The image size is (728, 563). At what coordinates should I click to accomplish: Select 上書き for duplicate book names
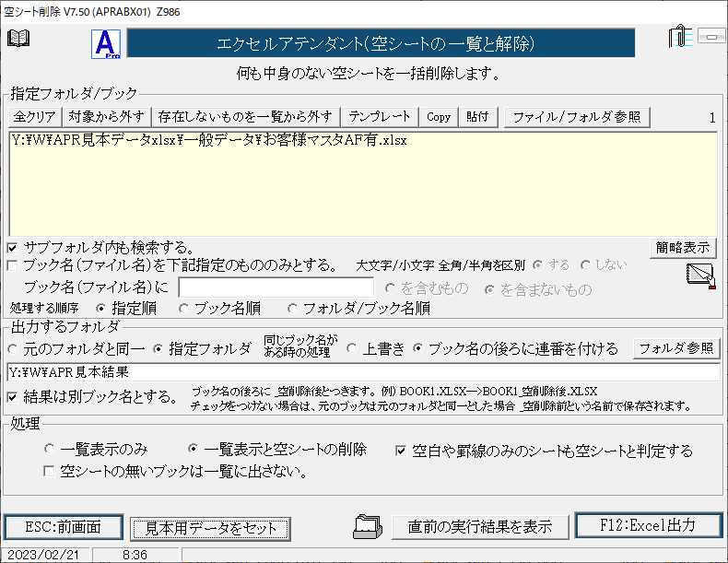pyautogui.click(x=352, y=348)
